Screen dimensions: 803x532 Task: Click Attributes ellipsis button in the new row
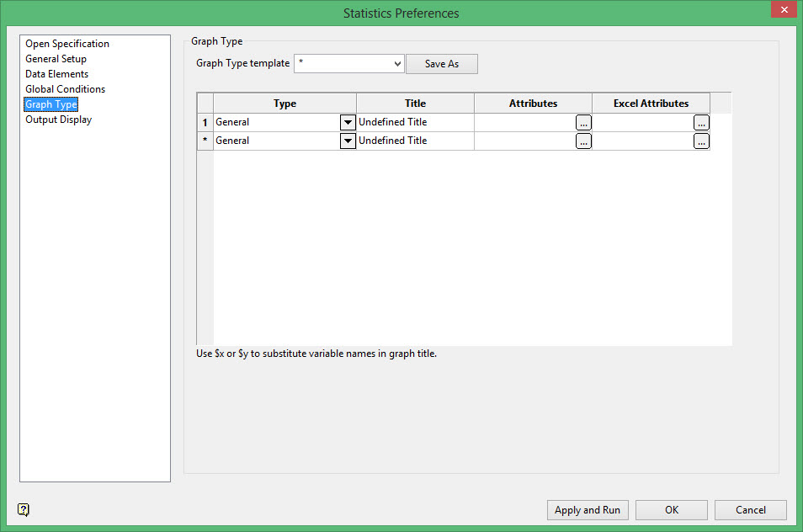click(583, 141)
